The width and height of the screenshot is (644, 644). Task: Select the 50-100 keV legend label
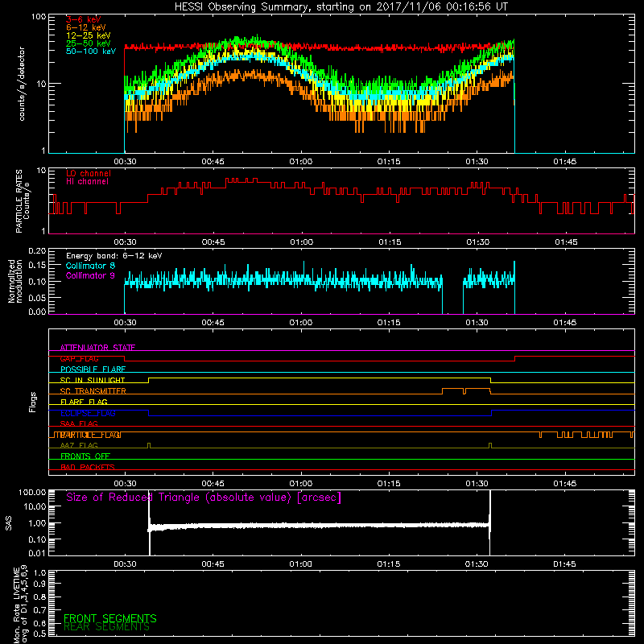(x=91, y=52)
